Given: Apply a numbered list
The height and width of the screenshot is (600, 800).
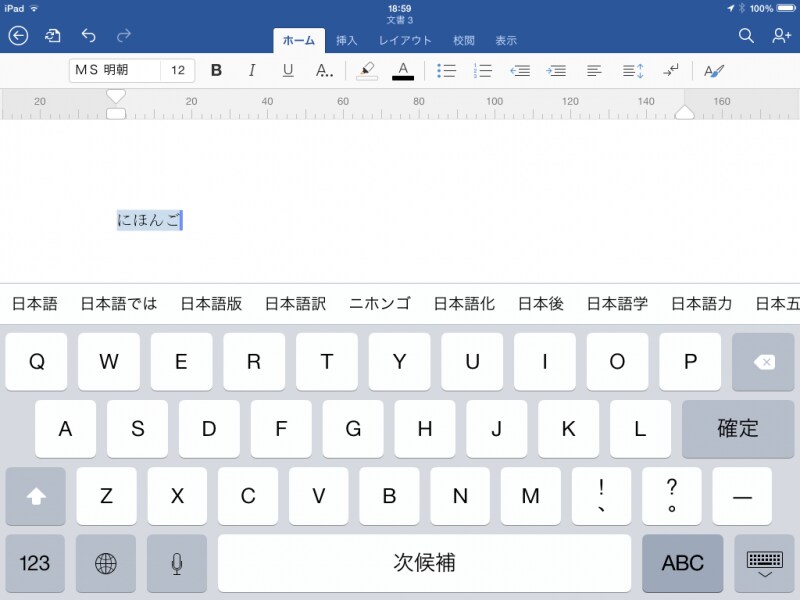Looking at the screenshot, I should (x=482, y=70).
